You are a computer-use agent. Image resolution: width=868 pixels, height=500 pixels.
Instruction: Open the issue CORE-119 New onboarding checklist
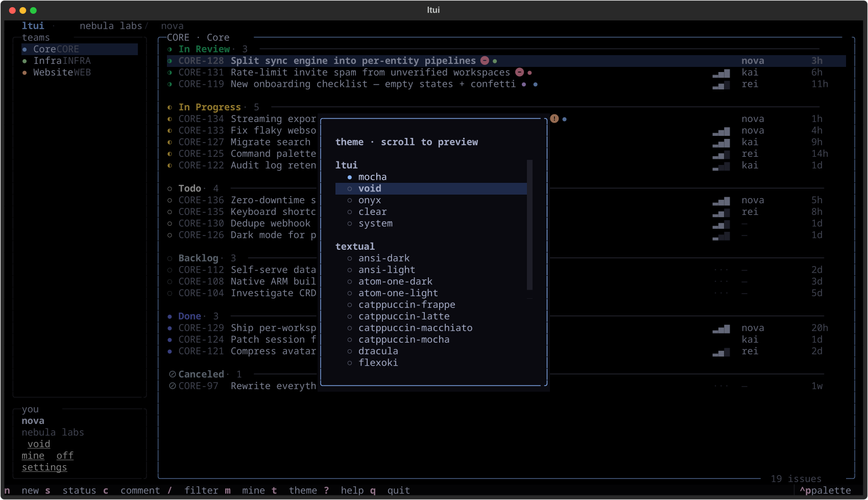pyautogui.click(x=506, y=84)
